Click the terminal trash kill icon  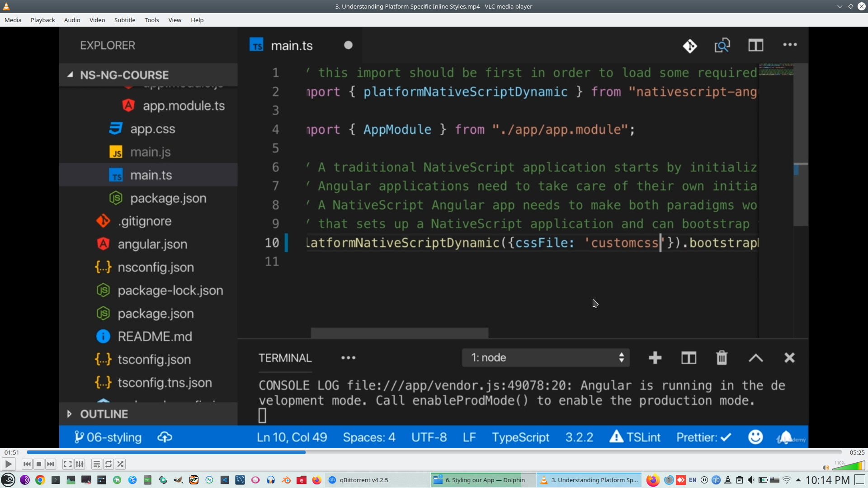722,358
